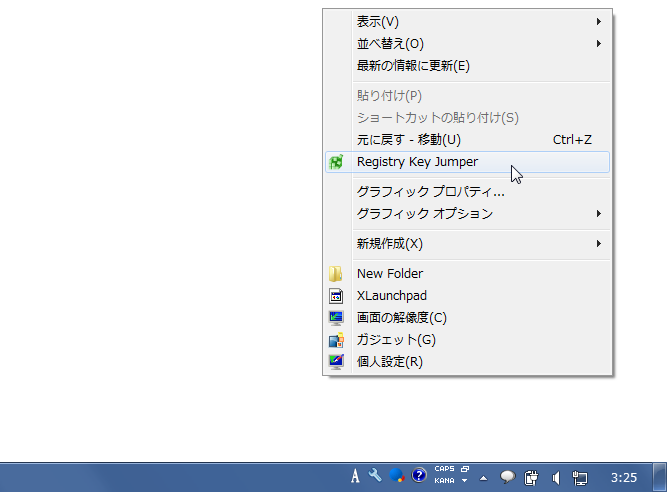Expand the 表示(V) submenu arrow

click(x=599, y=22)
